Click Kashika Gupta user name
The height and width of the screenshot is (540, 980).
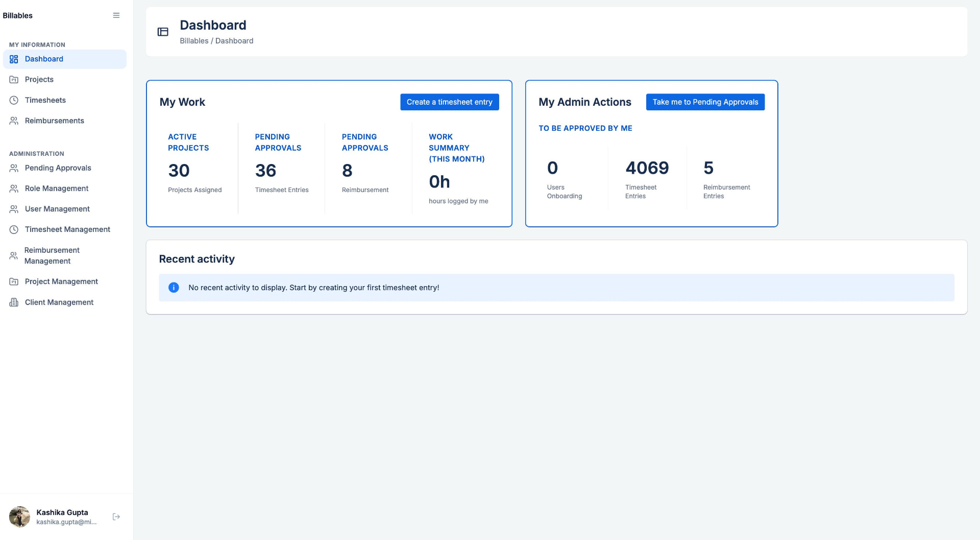62,512
